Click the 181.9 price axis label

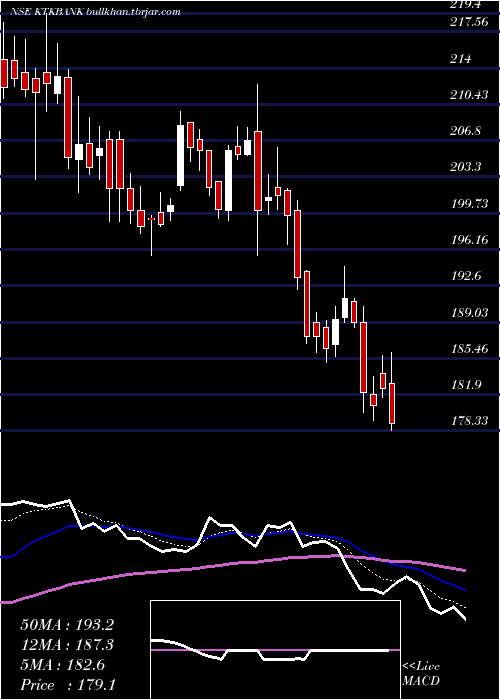pos(466,384)
